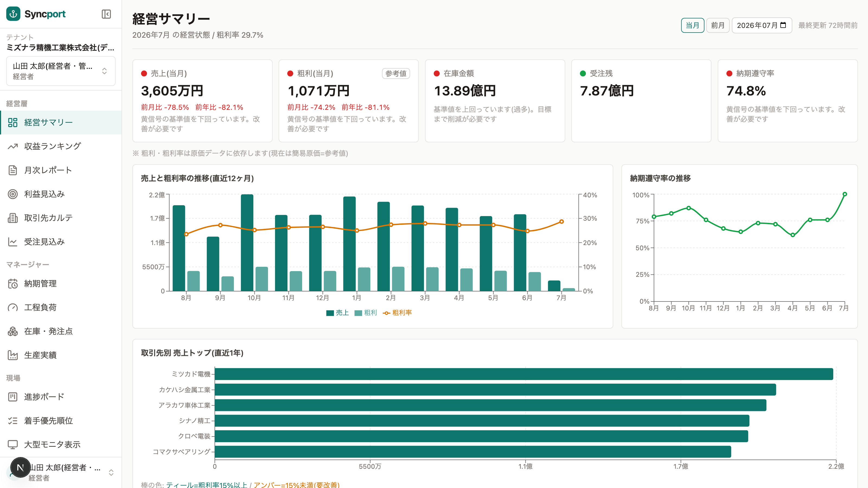Click the 大型モニタ表示 monitor icon
This screenshot has width=868, height=488.
coord(13,445)
